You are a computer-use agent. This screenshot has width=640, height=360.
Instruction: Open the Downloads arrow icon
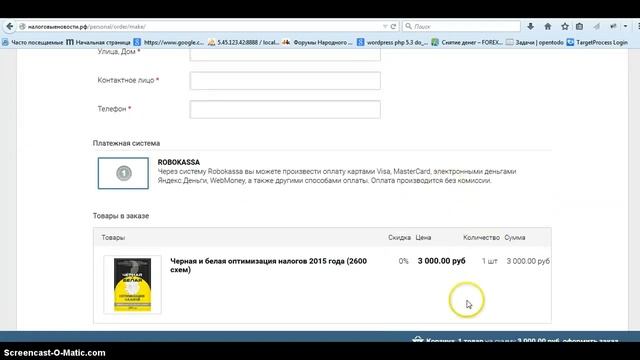530,27
